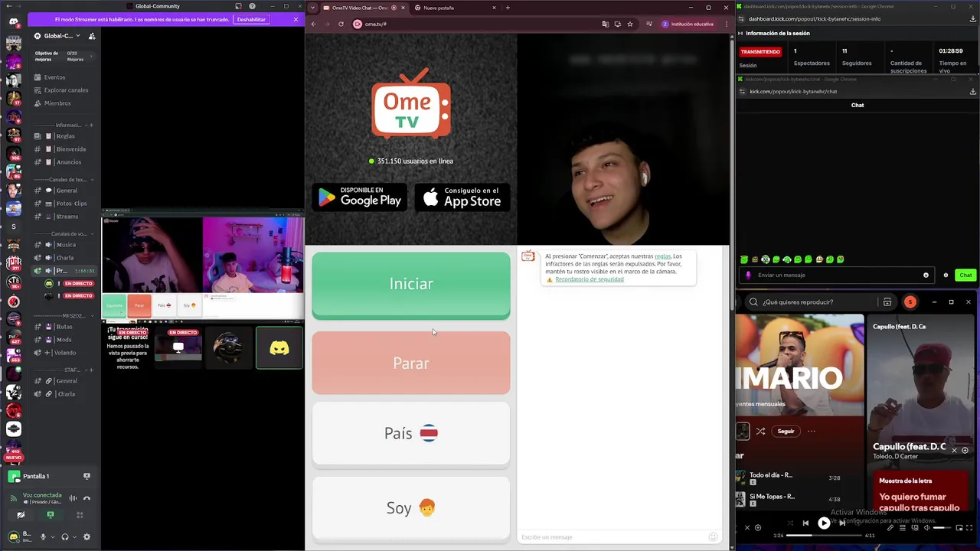The height and width of the screenshot is (551, 980).
Task: Collapse the Canales de vo... category
Action: point(63,234)
